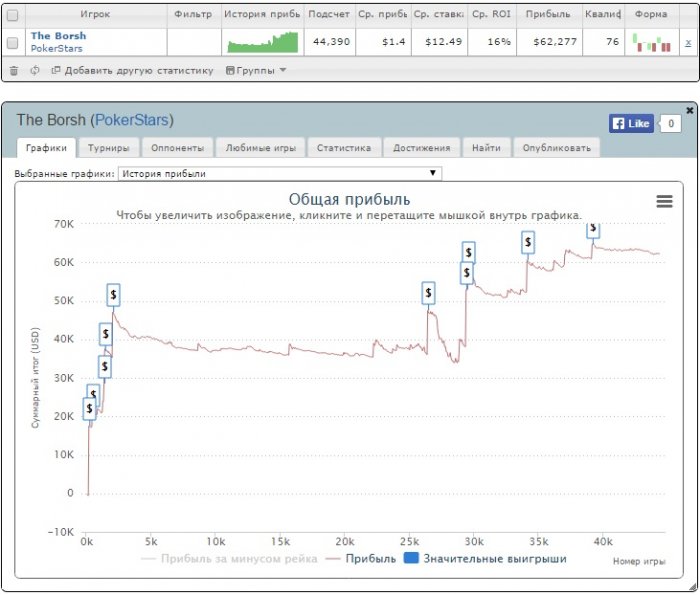Switch to Графики tab
Viewport: 700px width, 595px height.
click(x=46, y=148)
